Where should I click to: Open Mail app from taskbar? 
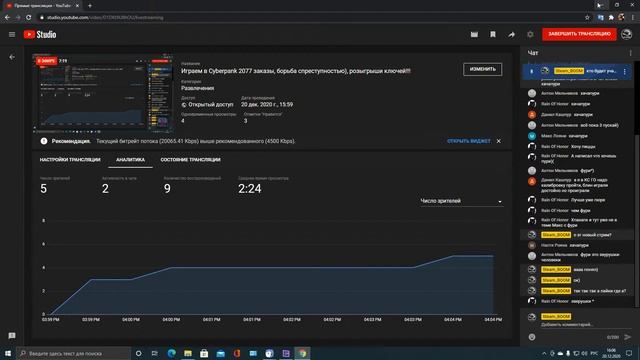(220, 353)
